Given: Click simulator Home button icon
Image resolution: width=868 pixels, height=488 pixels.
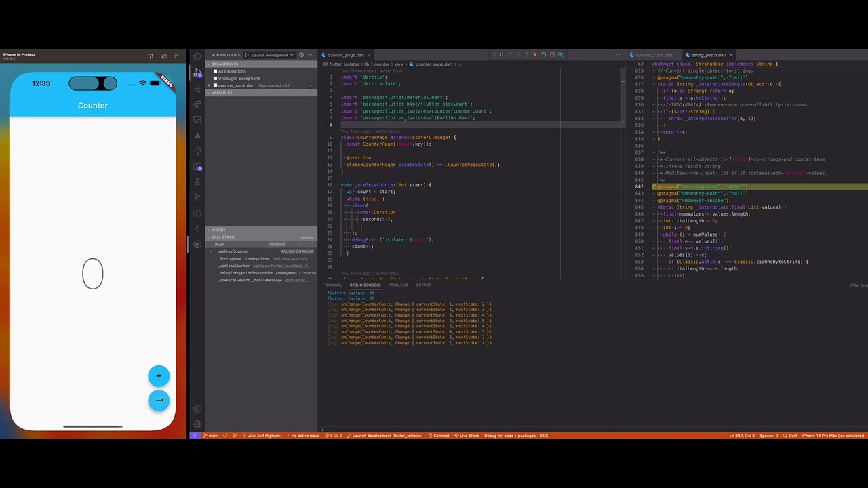Looking at the screenshot, I should (x=151, y=56).
